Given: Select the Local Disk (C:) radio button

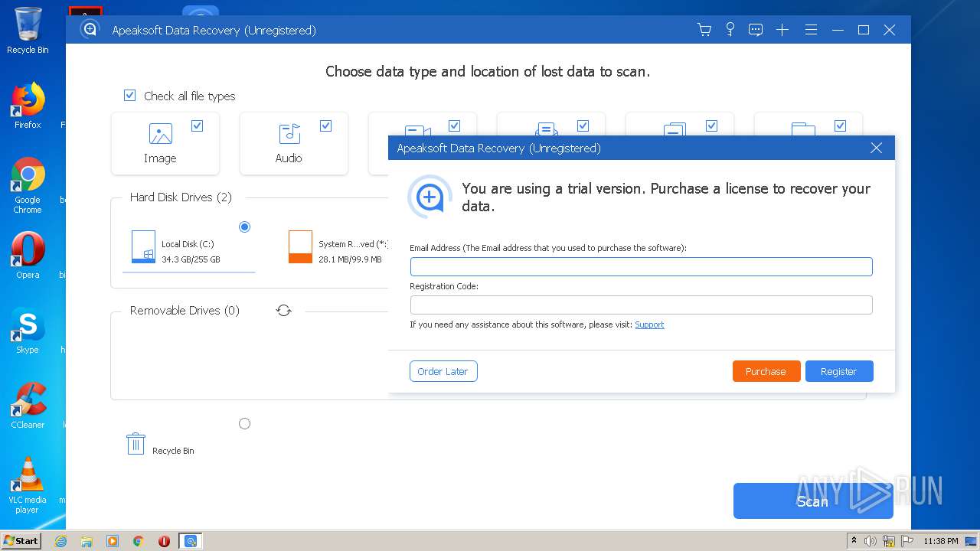Looking at the screenshot, I should (x=244, y=227).
